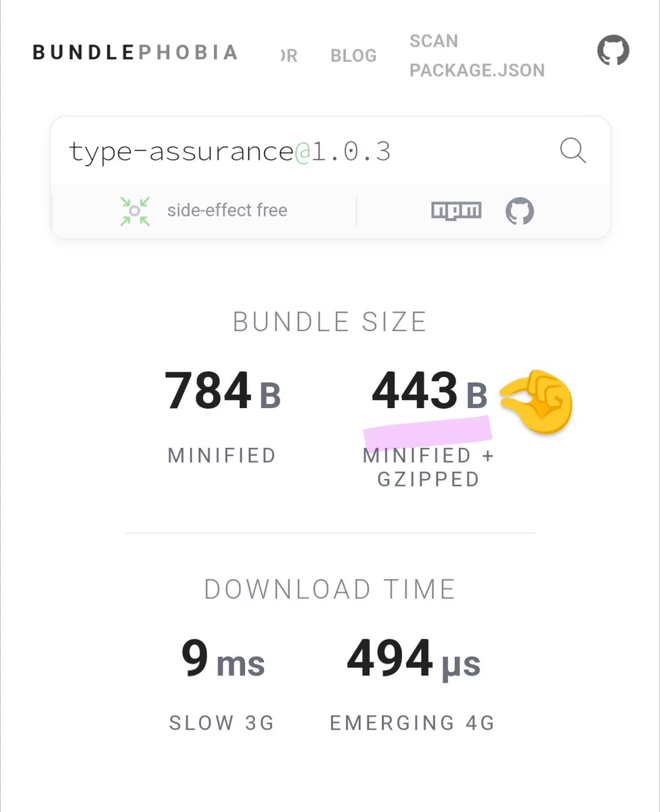Open the Blog link

click(x=353, y=55)
